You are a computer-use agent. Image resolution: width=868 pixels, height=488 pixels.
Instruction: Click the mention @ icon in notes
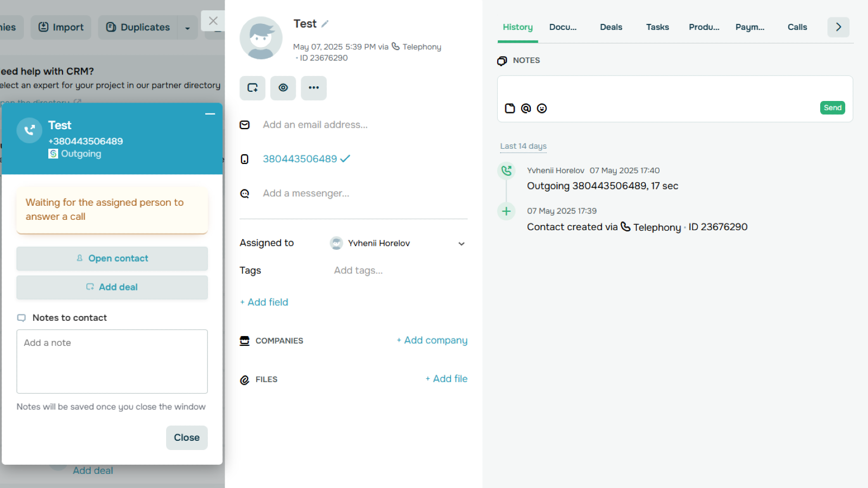[525, 109]
